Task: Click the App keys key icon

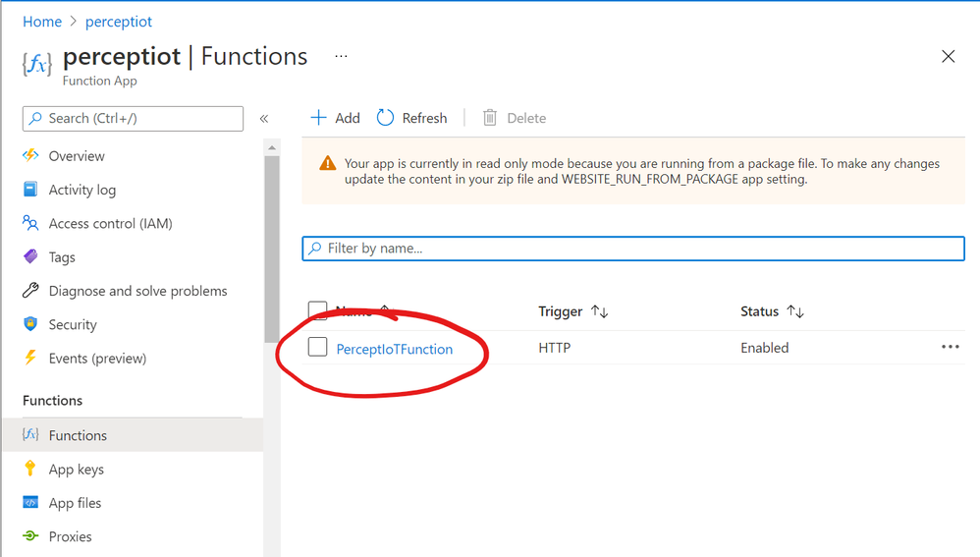Action: (x=30, y=470)
